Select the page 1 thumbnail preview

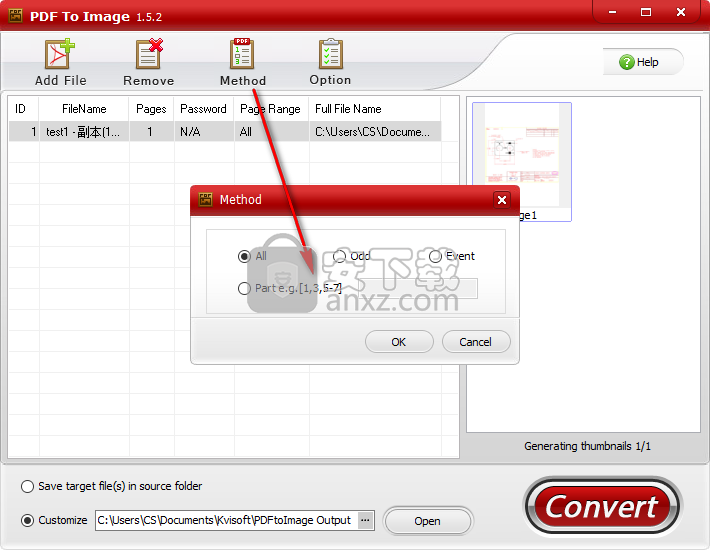[x=522, y=162]
